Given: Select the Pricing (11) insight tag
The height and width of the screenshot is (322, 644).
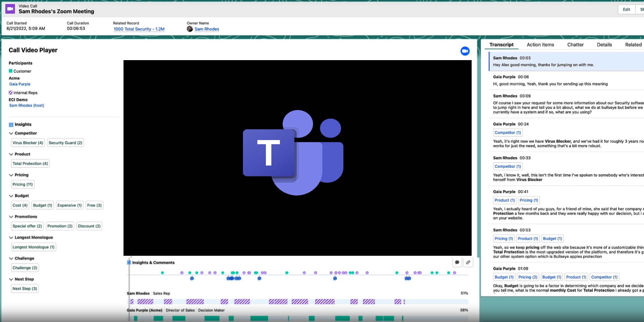Looking at the screenshot, I should tap(23, 184).
